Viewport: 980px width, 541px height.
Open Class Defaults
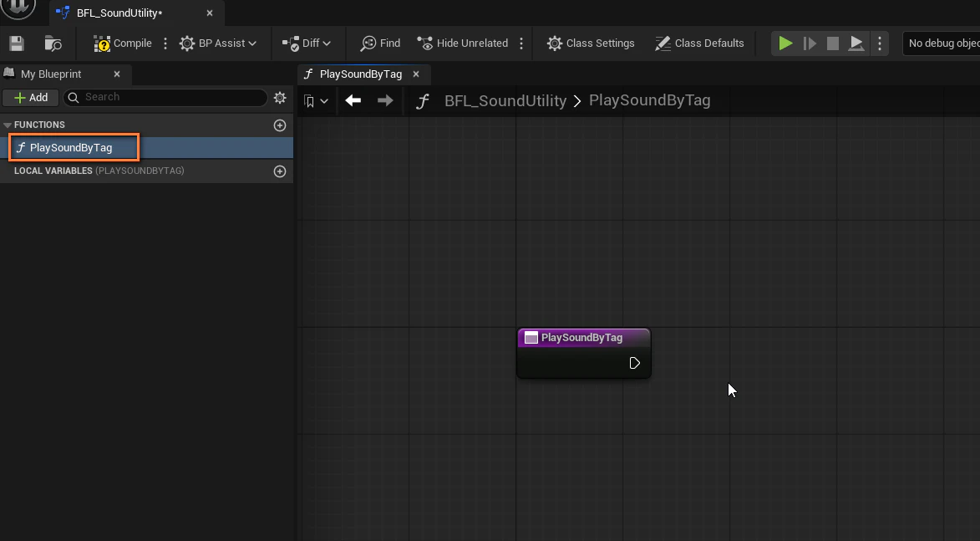pyautogui.click(x=699, y=43)
